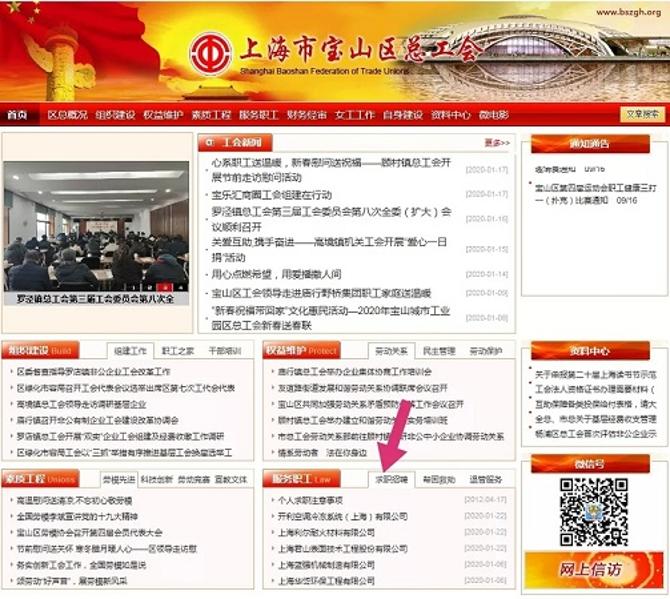Go to 首页 in navigation bar
Image resolution: width=670 pixels, height=599 pixels.
click(17, 115)
